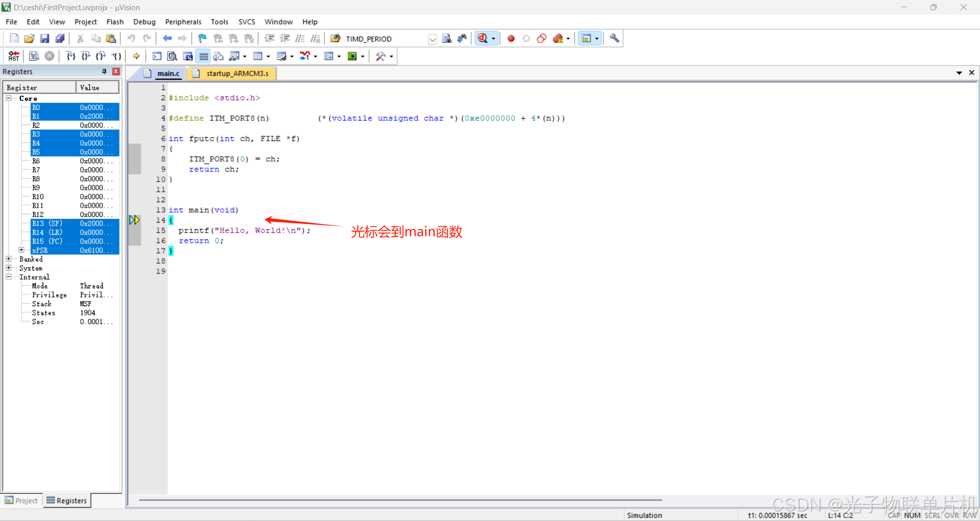Close the Registers panel
This screenshot has height=521, width=980.
116,71
